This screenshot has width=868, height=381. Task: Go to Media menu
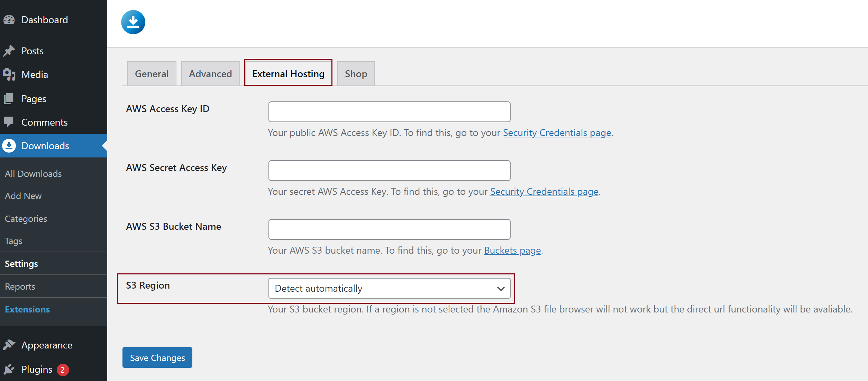54,74
